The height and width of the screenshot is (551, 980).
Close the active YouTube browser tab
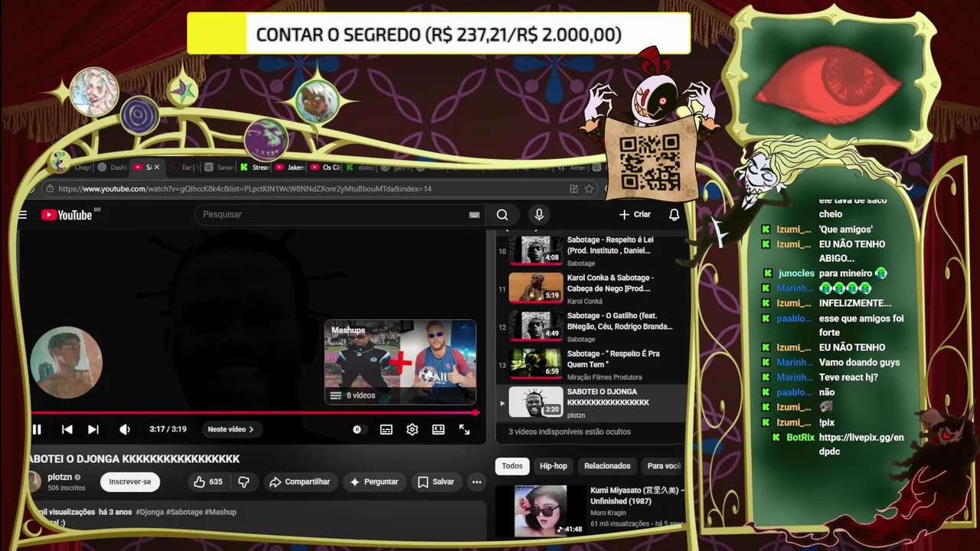click(x=157, y=167)
